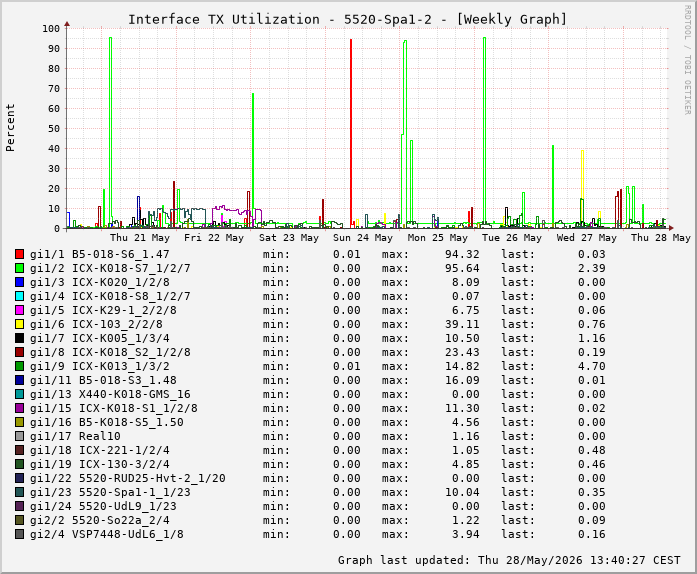The height and width of the screenshot is (574, 697).
Task: Click the Fri 22 May axis label
Action: click(214, 237)
